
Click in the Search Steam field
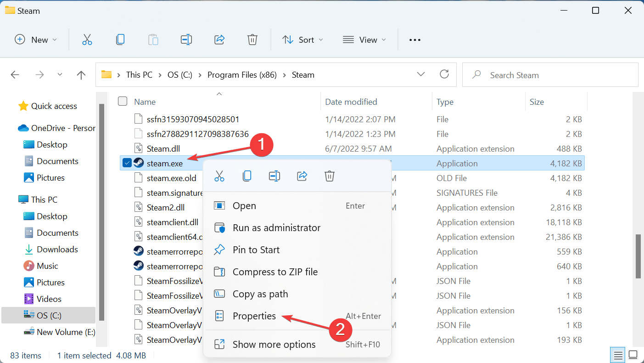(550, 75)
